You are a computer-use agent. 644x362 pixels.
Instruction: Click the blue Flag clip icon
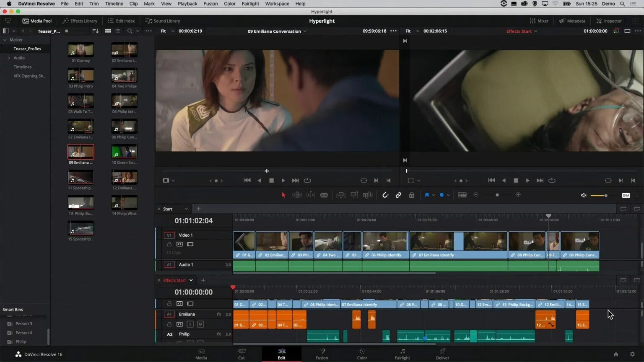[x=427, y=195]
